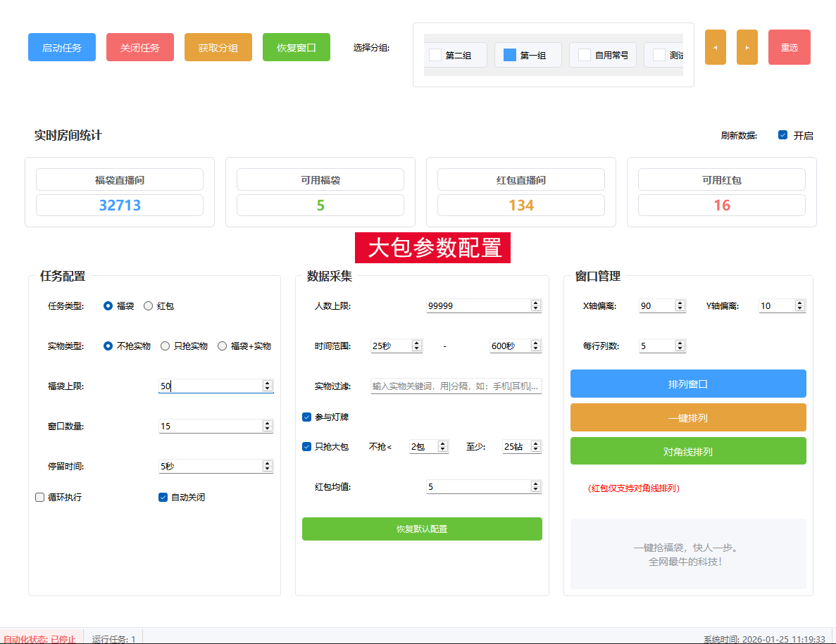Toggle the 刷新数据 开启 checkbox
Viewport: 836px width, 644px height.
(782, 135)
